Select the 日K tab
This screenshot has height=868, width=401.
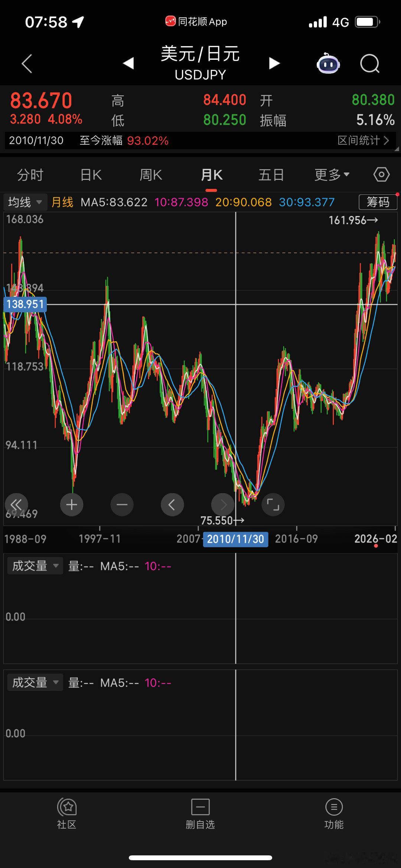coord(91,174)
